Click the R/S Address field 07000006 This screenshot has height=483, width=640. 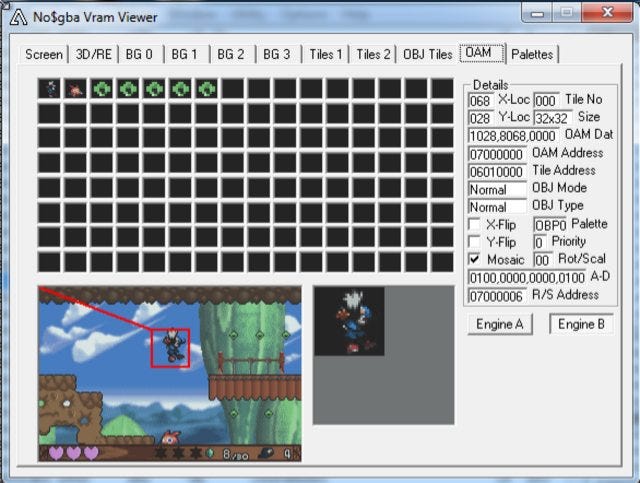(497, 296)
